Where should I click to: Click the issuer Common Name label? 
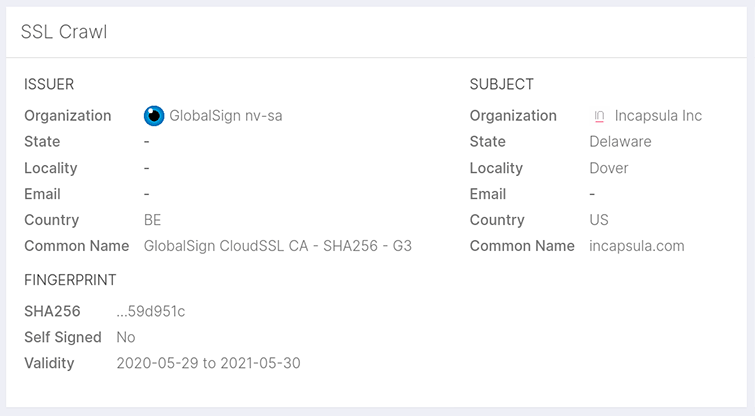point(77,246)
